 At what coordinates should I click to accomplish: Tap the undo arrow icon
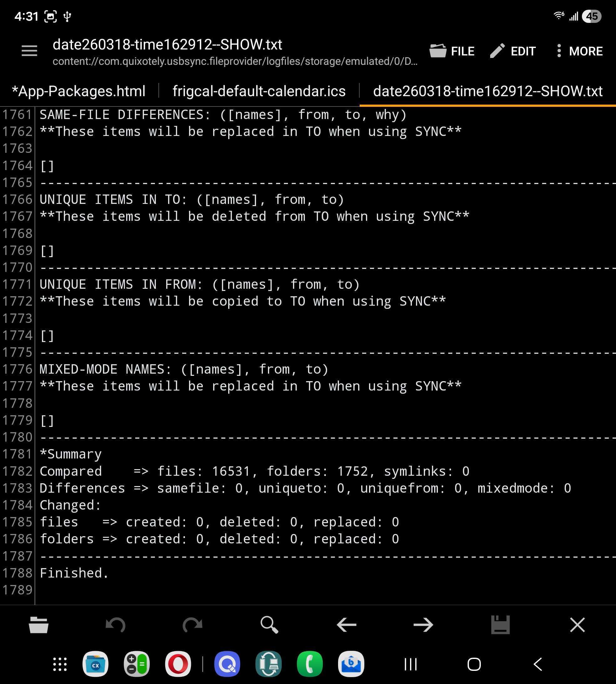click(116, 625)
